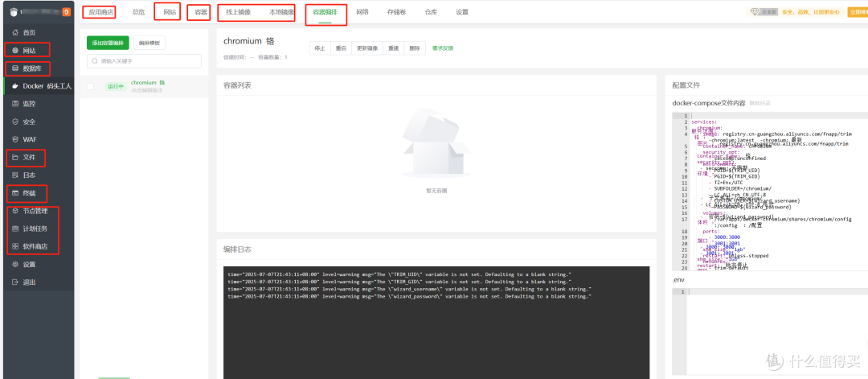The width and height of the screenshot is (868, 379).
Task: Open the 应用商店 tab
Action: (x=100, y=11)
